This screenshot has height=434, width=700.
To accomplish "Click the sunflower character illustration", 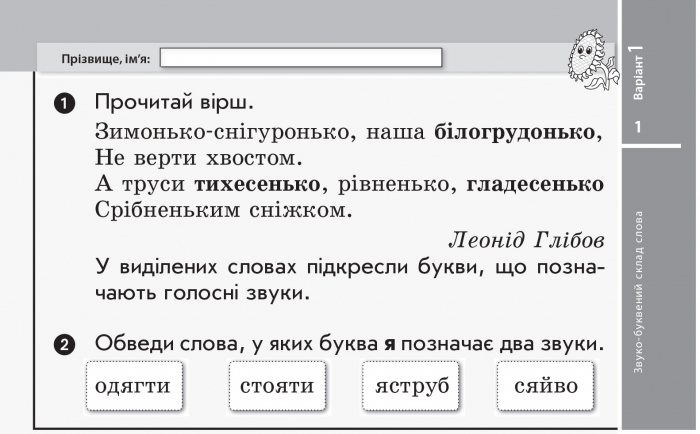I will click(x=592, y=60).
